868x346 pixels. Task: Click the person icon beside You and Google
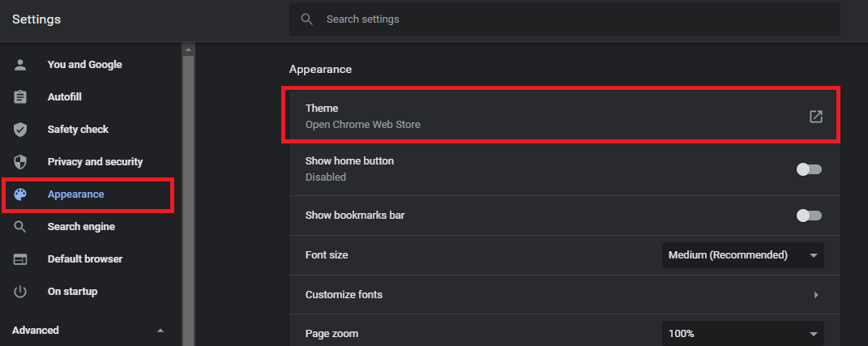(20, 65)
